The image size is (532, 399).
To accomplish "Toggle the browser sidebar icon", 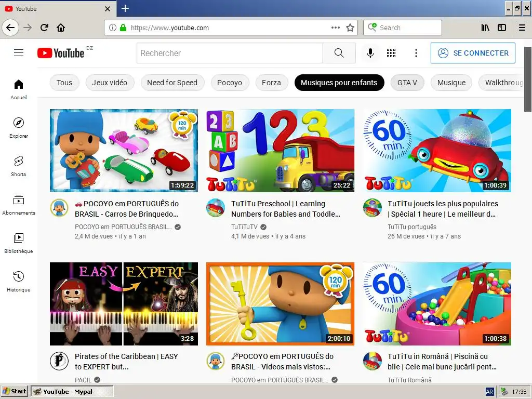I will pyautogui.click(x=502, y=28).
